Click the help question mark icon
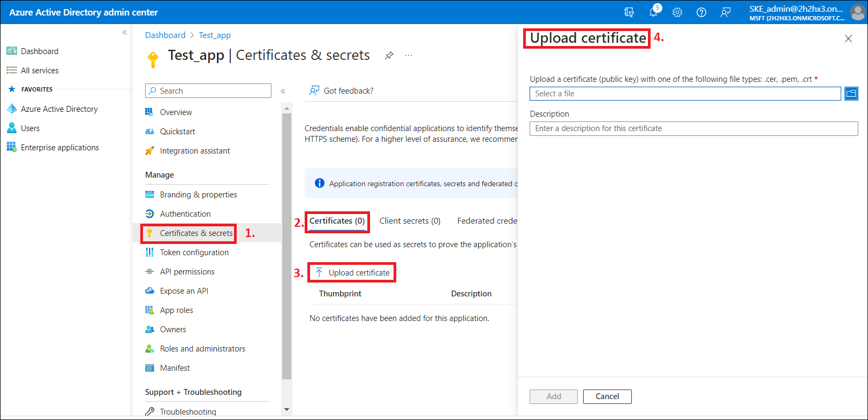 [701, 12]
